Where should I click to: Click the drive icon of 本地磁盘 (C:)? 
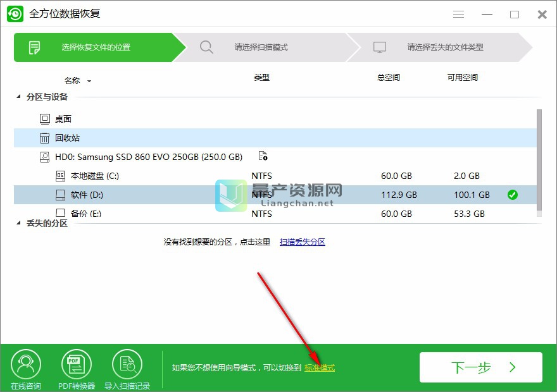tap(60, 176)
